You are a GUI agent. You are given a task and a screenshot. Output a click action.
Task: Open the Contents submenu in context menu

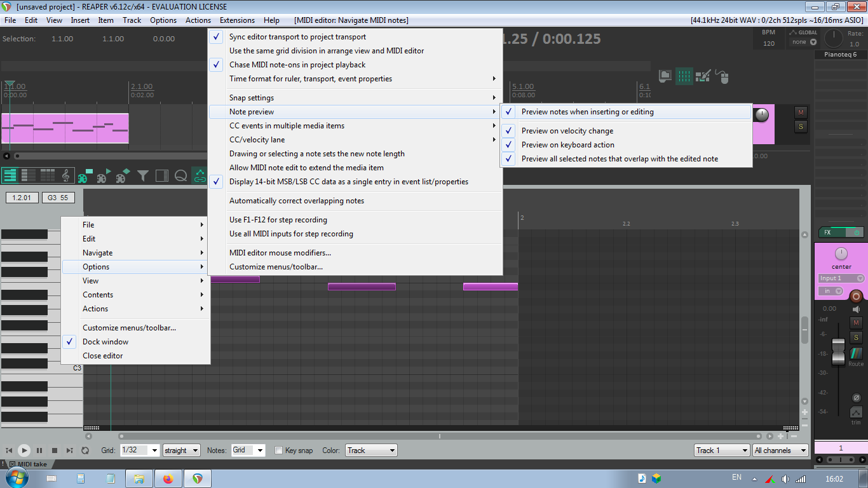(135, 295)
